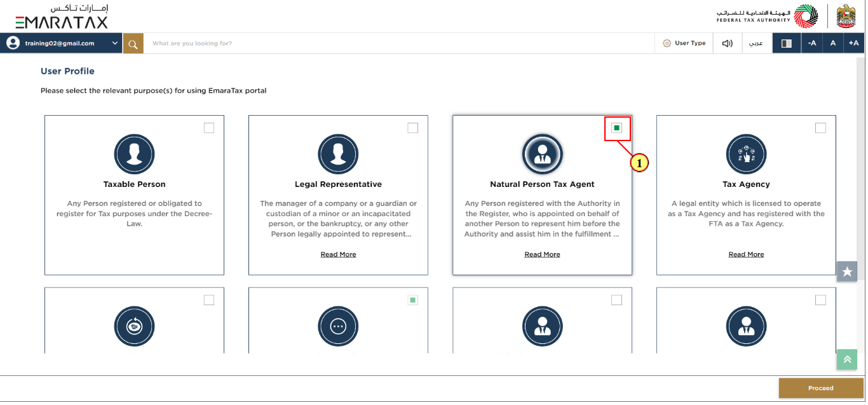The width and height of the screenshot is (868, 405).
Task: Click the Tax Agency icon
Action: (x=746, y=154)
